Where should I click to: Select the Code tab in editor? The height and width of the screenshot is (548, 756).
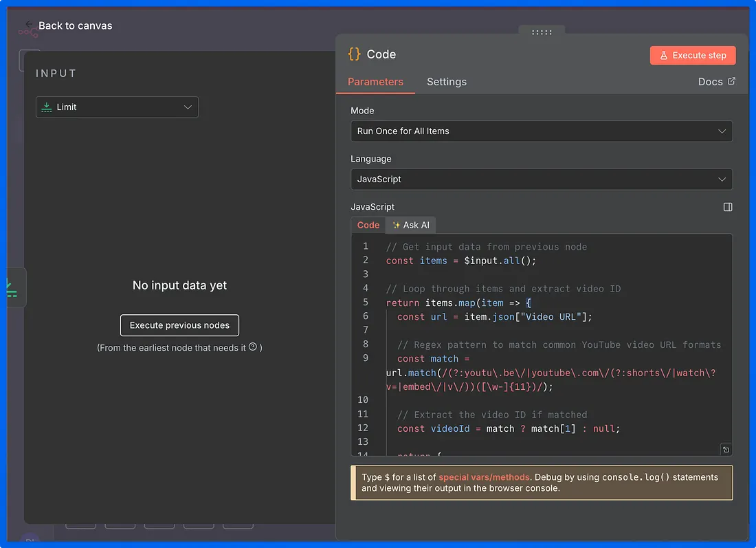pyautogui.click(x=368, y=225)
